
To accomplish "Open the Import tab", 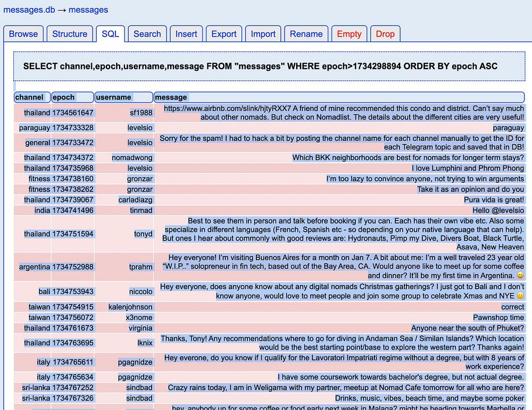I will [x=263, y=34].
